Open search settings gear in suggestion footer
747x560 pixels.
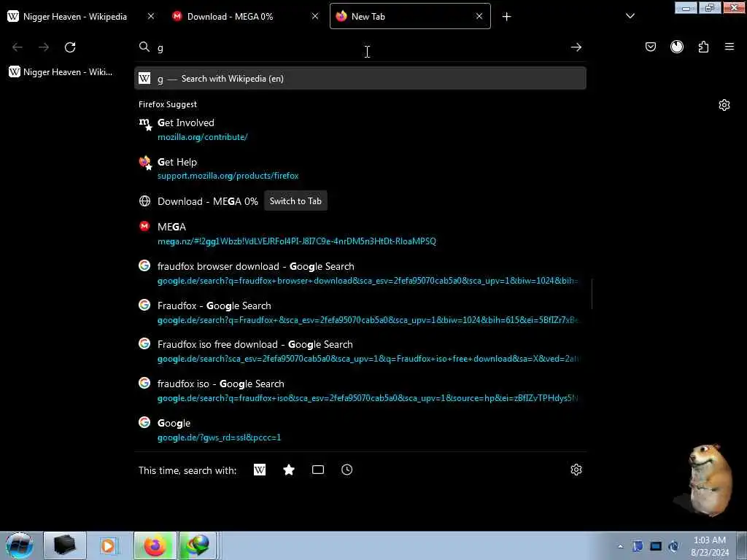(x=576, y=470)
